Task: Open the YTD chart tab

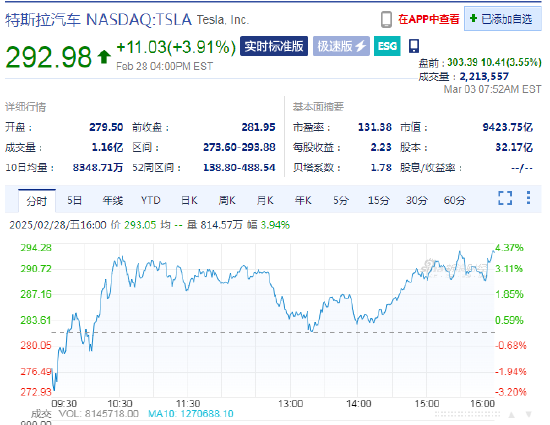Action: click(x=151, y=201)
